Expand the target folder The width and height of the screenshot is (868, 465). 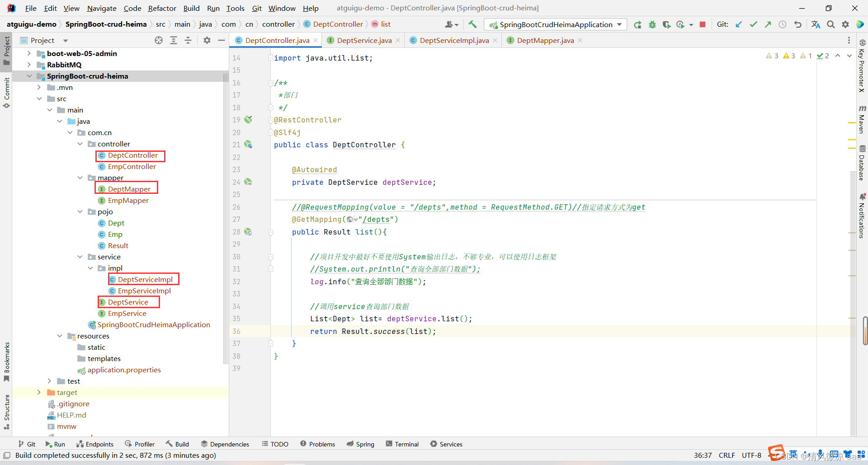39,392
